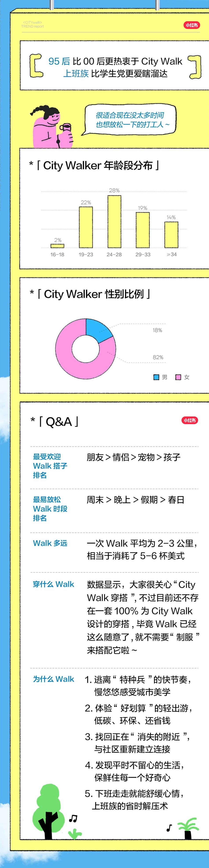Select the pink 女 legend swatch
This screenshot has width=209, height=868.
178,377
